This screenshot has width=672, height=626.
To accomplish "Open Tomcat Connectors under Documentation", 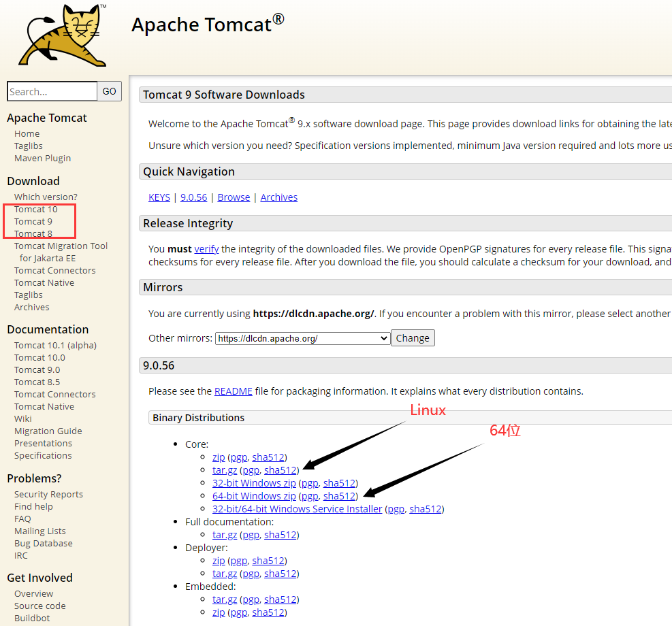I will (x=55, y=395).
